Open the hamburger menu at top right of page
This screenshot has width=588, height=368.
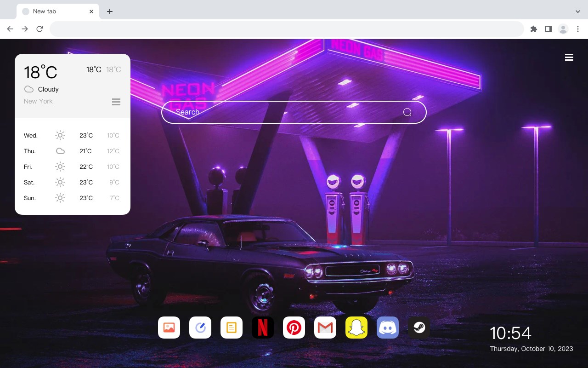click(x=569, y=57)
